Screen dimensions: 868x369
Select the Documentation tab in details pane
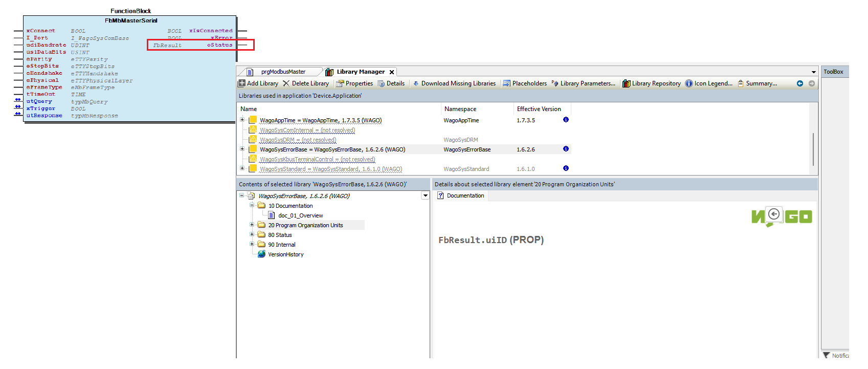pos(460,196)
